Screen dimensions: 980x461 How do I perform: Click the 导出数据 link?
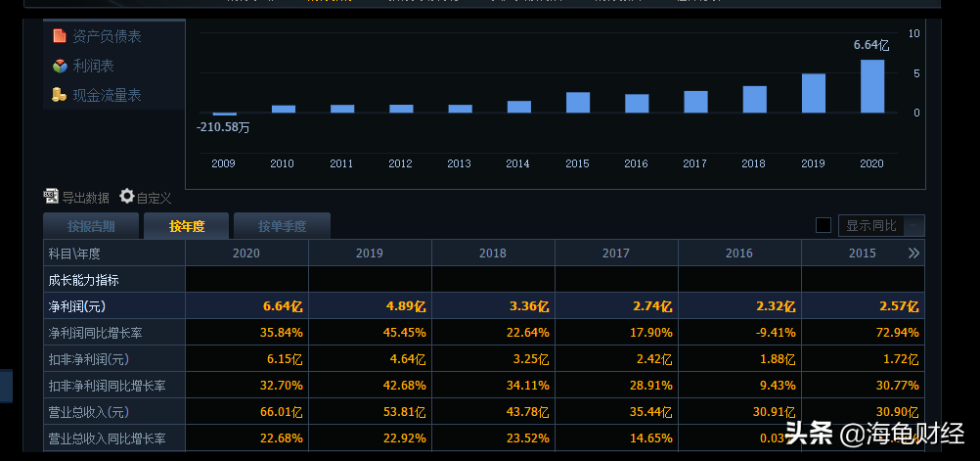[86, 198]
